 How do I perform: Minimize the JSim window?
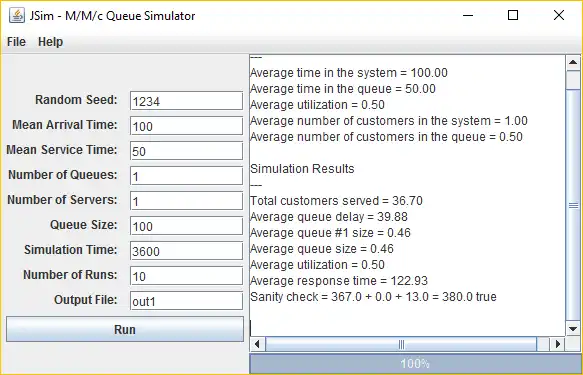pyautogui.click(x=468, y=16)
